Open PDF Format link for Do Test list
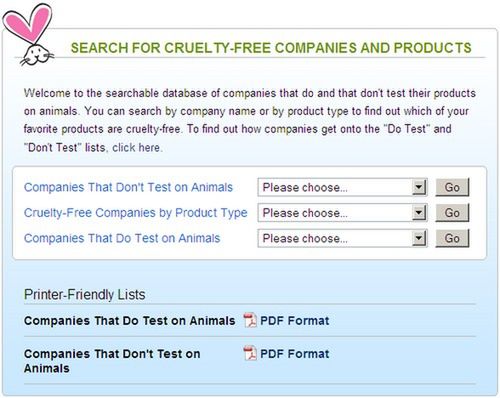This screenshot has height=398, width=500. pos(295,321)
